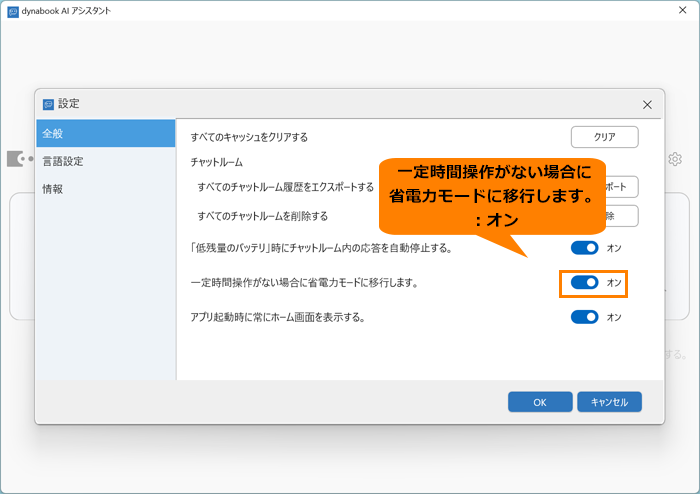Click the 一定時間操作がない場合 setting label
This screenshot has width=700, height=494.
pos(304,282)
